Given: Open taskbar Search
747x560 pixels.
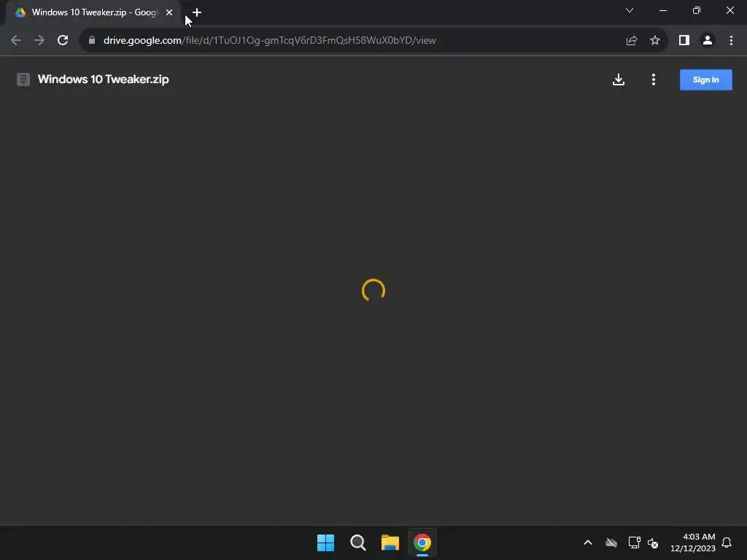Looking at the screenshot, I should (x=357, y=542).
